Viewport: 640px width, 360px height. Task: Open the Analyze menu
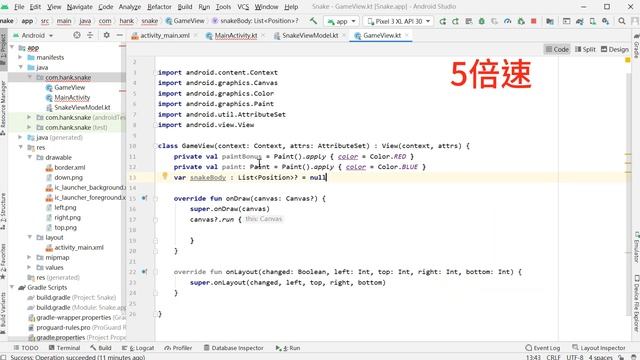coord(129,7)
